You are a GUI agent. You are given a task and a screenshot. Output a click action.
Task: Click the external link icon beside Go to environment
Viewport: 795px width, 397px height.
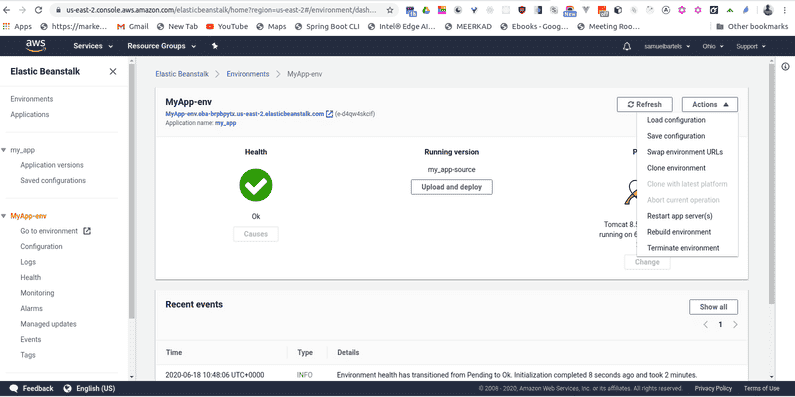click(x=87, y=231)
